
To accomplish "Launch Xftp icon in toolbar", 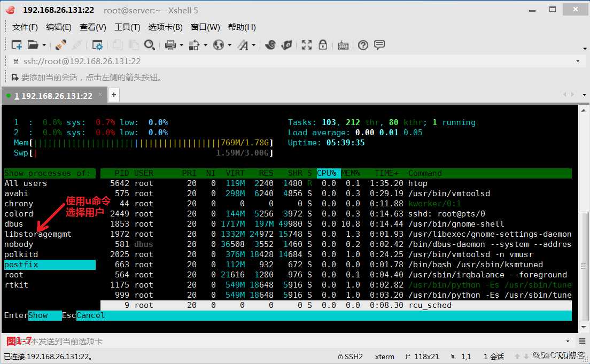I will pos(270,45).
